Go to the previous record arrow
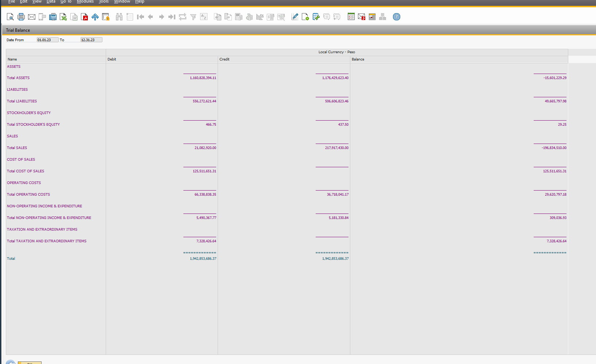The image size is (596, 364). click(151, 17)
